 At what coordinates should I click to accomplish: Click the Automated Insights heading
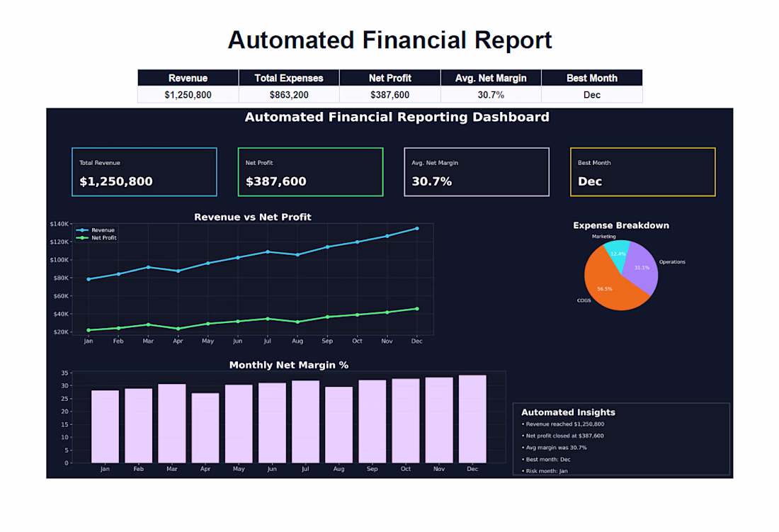tap(569, 412)
